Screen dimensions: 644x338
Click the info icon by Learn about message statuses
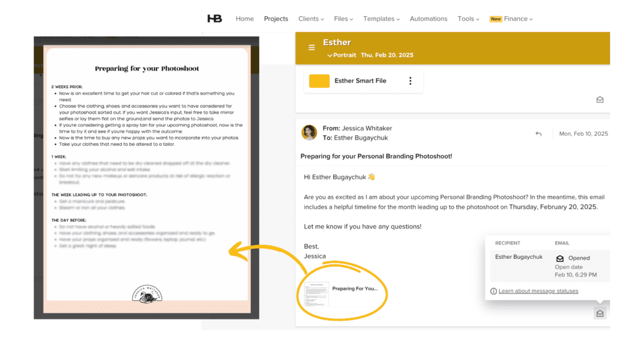pyautogui.click(x=493, y=292)
